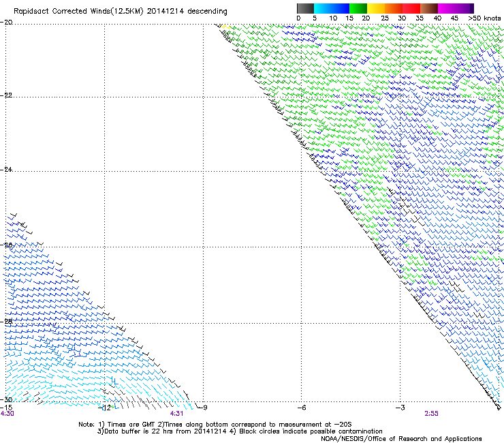Click the orange 25-30 knots legend swatch
504x443 pixels.
tap(394, 8)
